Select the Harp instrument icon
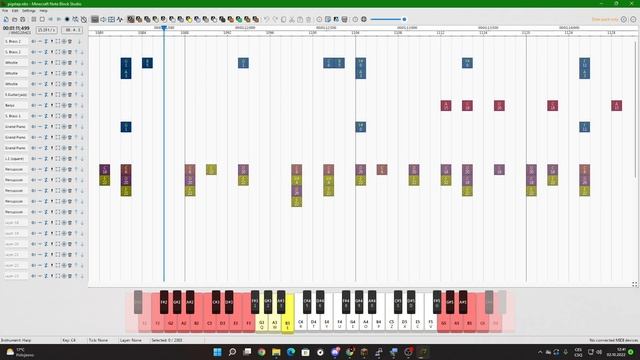Image resolution: width=640 pixels, height=360 pixels. [x=131, y=19]
